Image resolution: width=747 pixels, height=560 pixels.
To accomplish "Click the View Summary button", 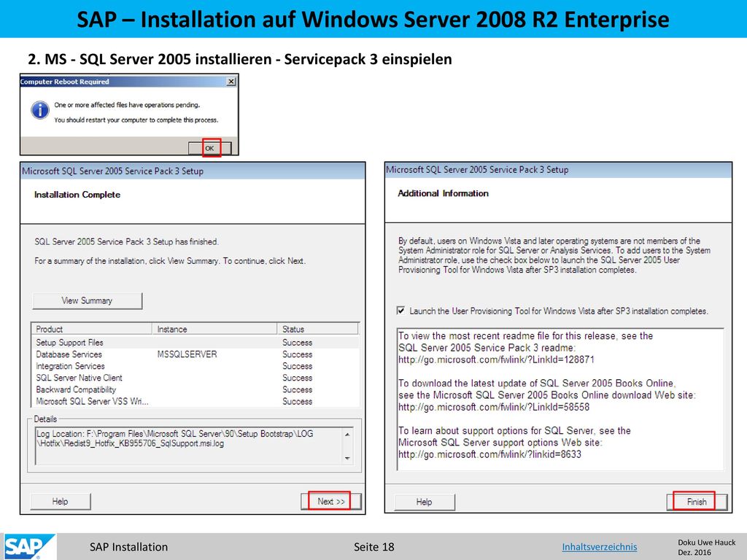I will coord(88,301).
